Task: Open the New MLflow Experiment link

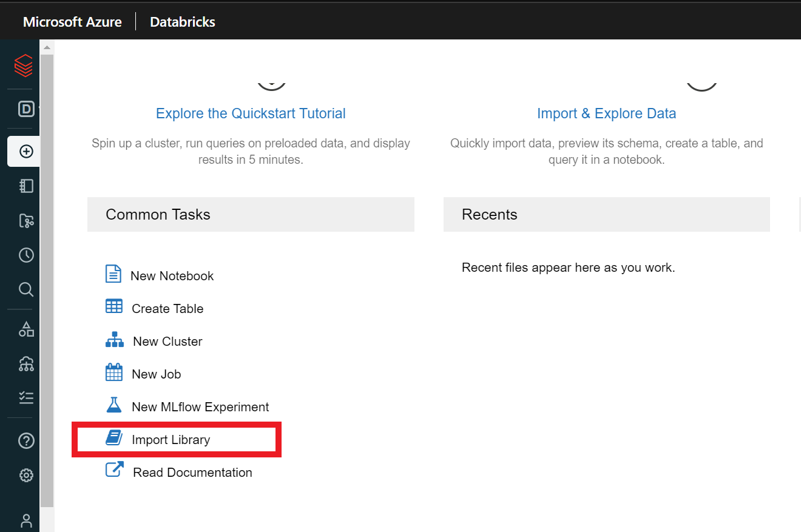Action: (x=200, y=407)
